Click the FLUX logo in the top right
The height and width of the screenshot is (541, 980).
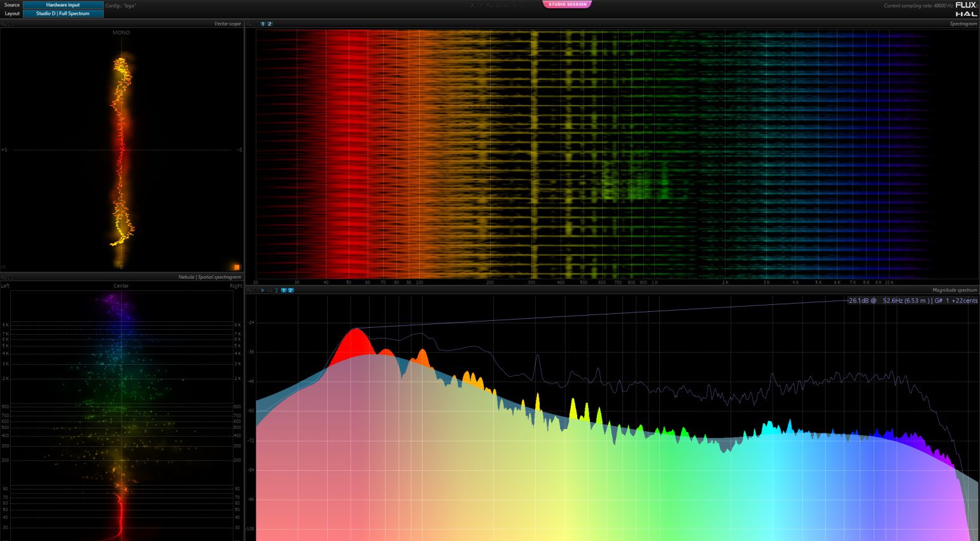point(965,5)
